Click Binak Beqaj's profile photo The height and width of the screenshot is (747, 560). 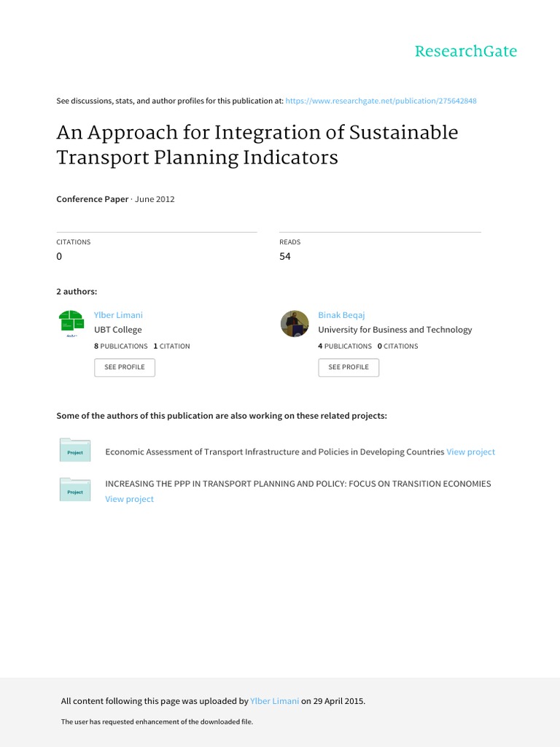pyautogui.click(x=295, y=323)
